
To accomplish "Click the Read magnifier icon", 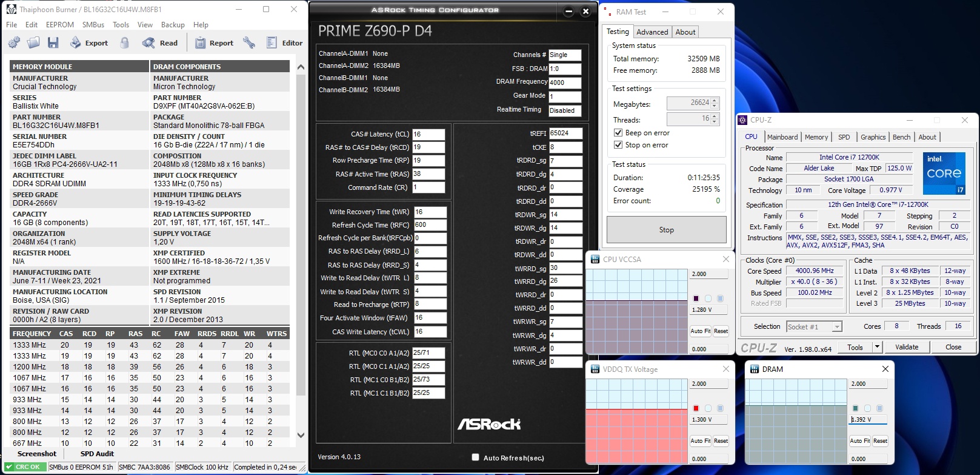I will (x=148, y=42).
